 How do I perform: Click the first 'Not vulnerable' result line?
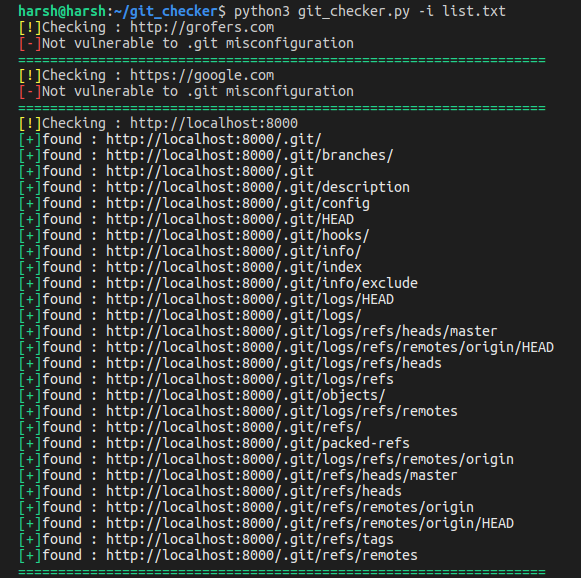click(x=186, y=44)
